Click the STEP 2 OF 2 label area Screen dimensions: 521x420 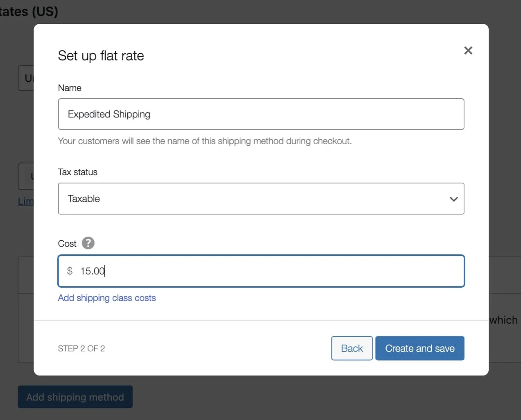coord(82,348)
